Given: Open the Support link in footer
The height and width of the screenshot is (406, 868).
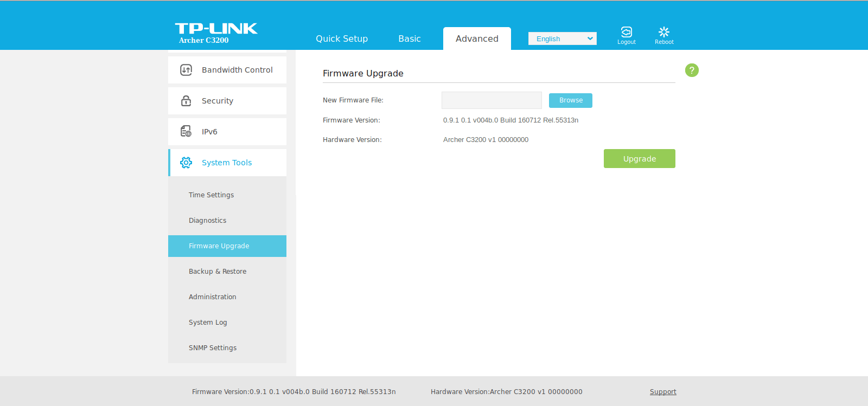Looking at the screenshot, I should (663, 392).
